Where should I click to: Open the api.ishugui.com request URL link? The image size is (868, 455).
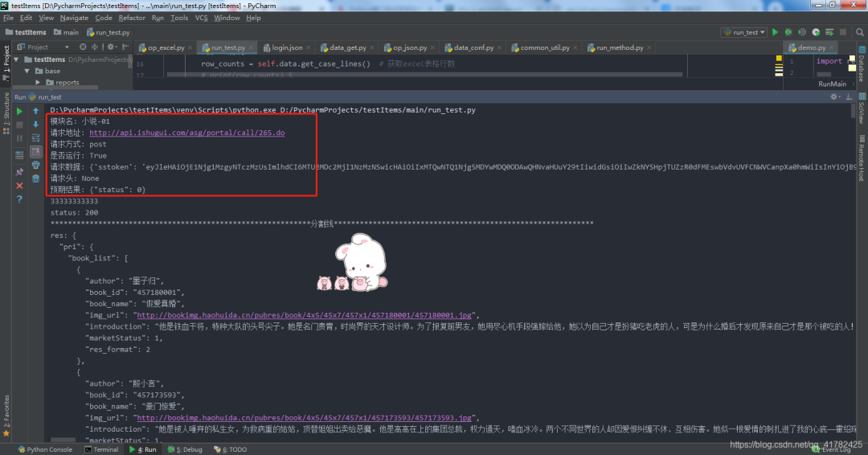pos(187,133)
